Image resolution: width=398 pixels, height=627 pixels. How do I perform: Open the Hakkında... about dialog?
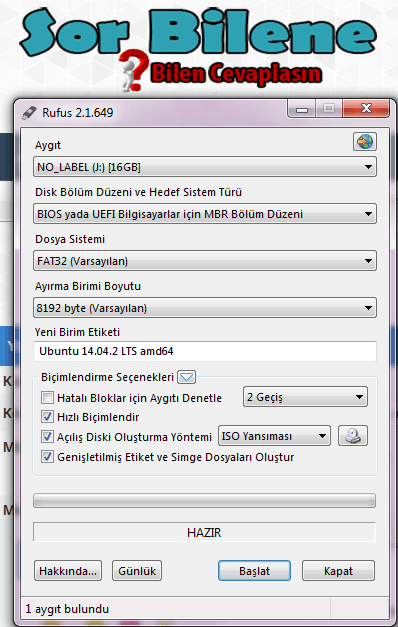(68, 571)
